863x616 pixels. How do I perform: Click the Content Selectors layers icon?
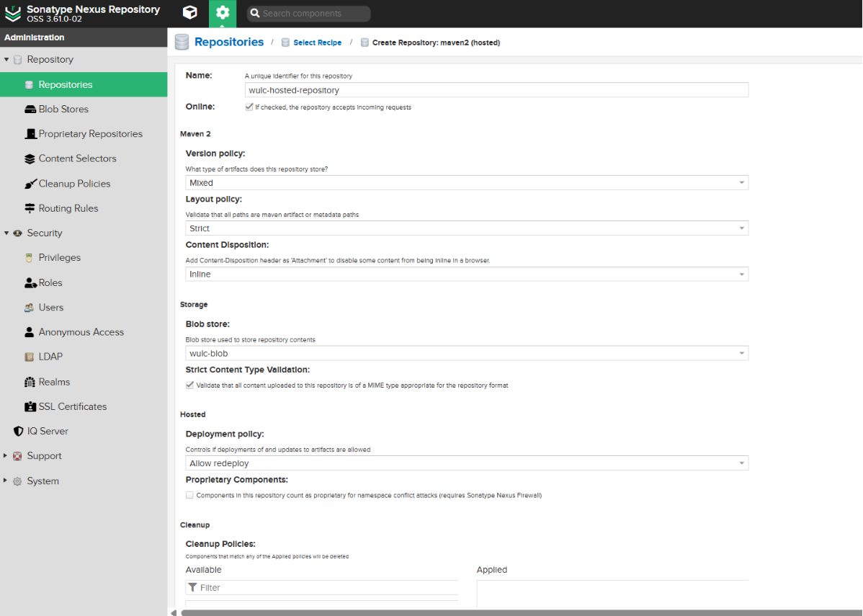pyautogui.click(x=30, y=159)
